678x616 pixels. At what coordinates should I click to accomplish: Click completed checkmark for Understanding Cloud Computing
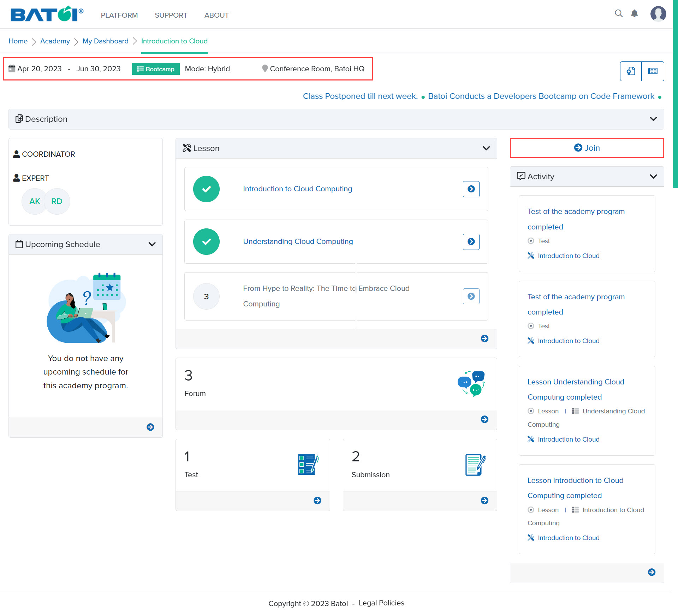coord(206,241)
